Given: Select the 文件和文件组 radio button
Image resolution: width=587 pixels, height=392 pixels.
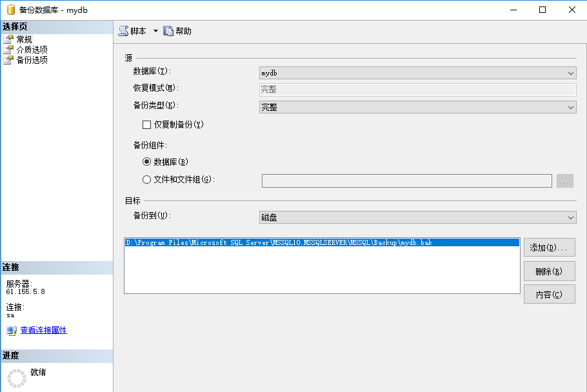Looking at the screenshot, I should point(146,180).
